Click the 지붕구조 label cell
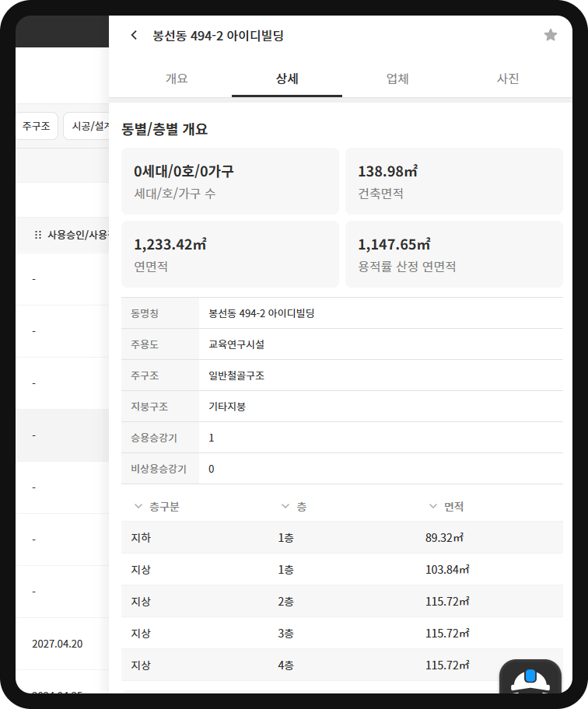 (x=160, y=407)
